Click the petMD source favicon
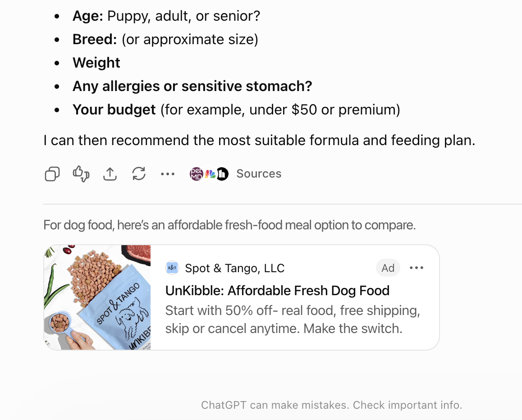The width and height of the screenshot is (522, 420). click(x=197, y=174)
